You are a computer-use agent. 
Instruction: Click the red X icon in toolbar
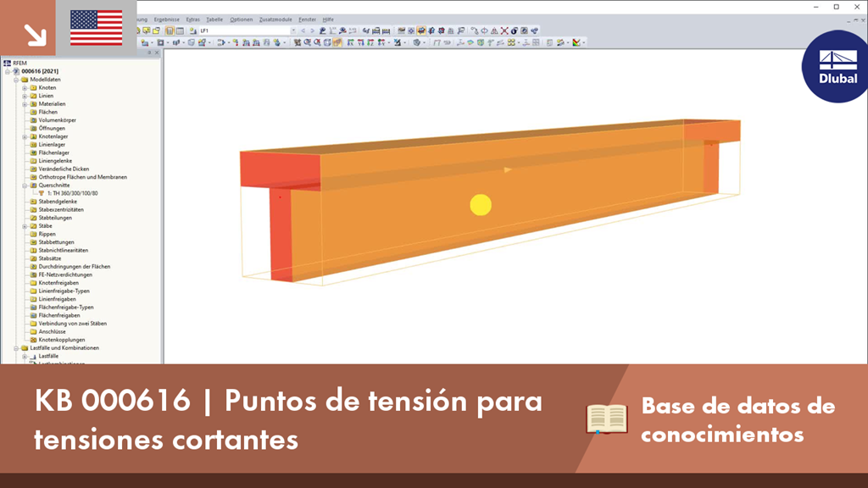click(x=504, y=31)
